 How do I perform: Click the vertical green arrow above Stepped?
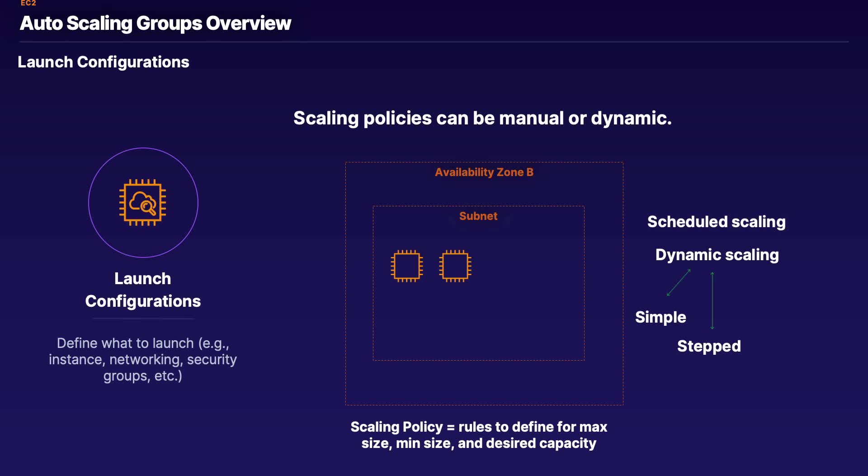[x=712, y=300]
